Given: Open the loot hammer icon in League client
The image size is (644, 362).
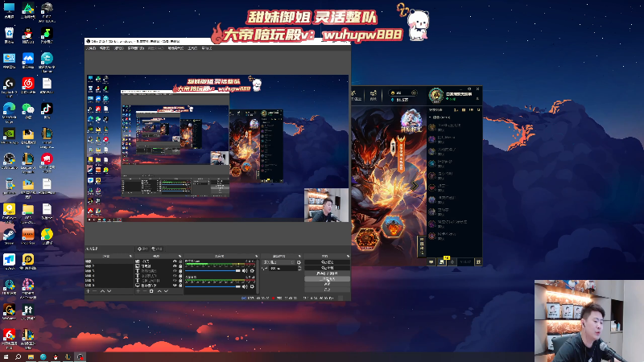Looking at the screenshot, I should [353, 93].
